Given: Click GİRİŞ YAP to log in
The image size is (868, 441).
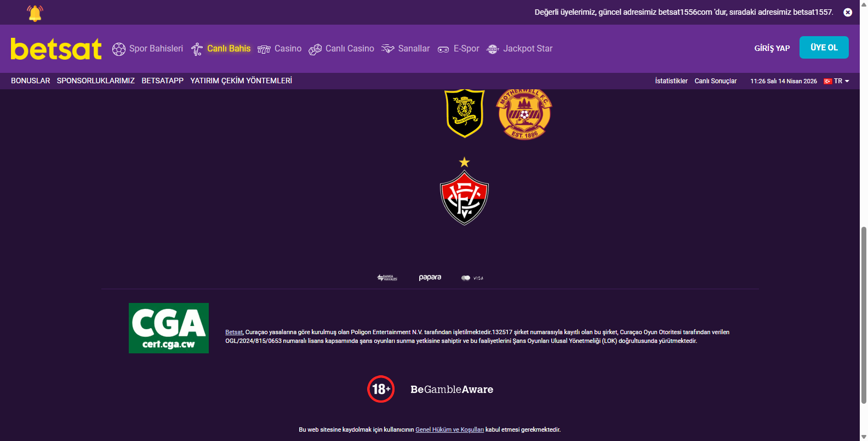Looking at the screenshot, I should tap(772, 48).
